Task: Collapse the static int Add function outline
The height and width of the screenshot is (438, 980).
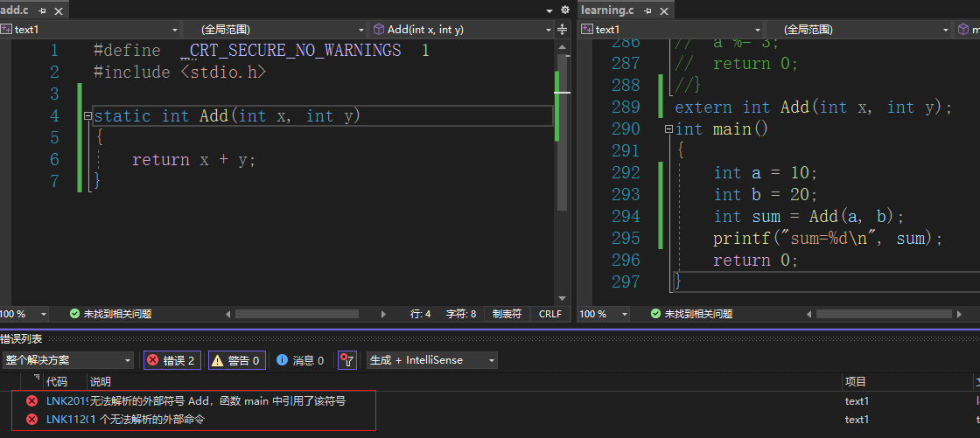Action: pos(87,115)
